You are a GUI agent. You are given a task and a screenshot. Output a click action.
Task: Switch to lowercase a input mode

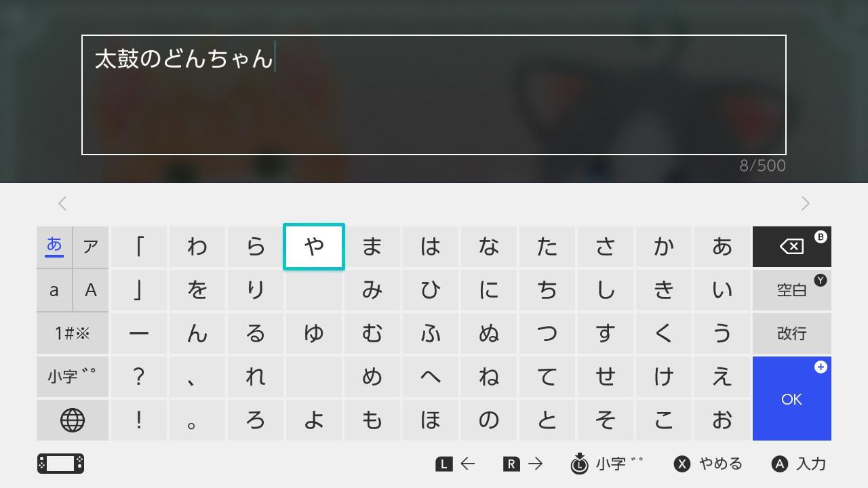54,290
